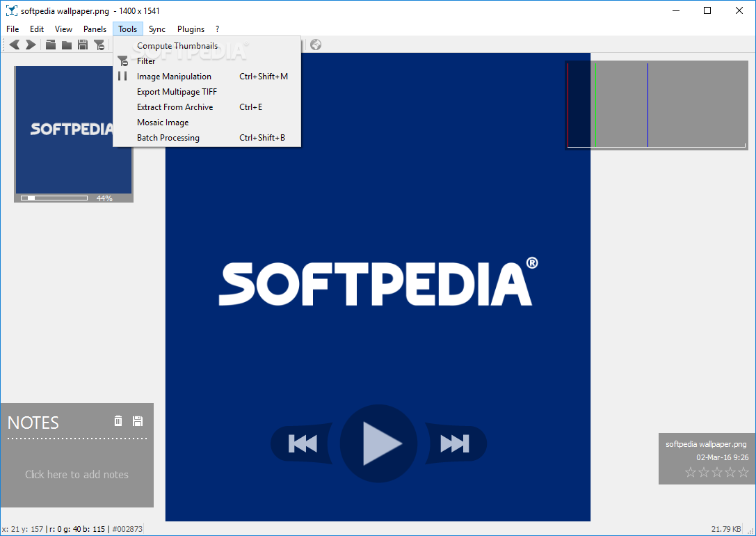Click the histogram panel
Viewport: 756px width, 536px height.
tap(656, 104)
